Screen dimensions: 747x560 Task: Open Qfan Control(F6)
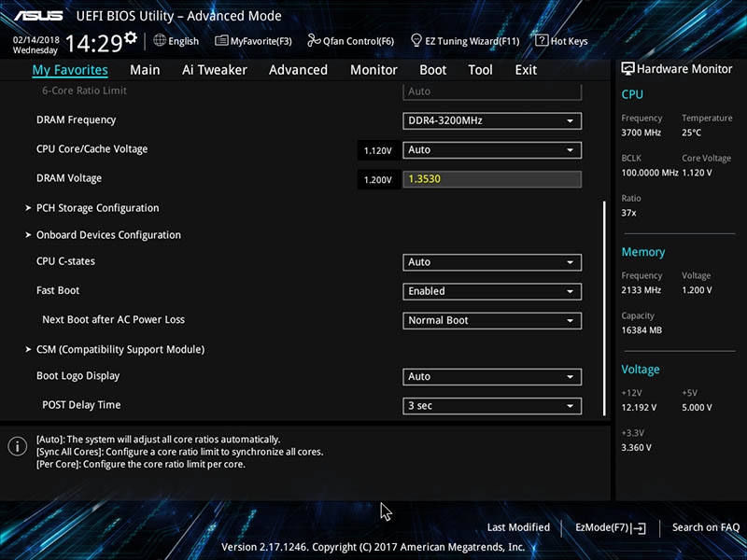351,41
